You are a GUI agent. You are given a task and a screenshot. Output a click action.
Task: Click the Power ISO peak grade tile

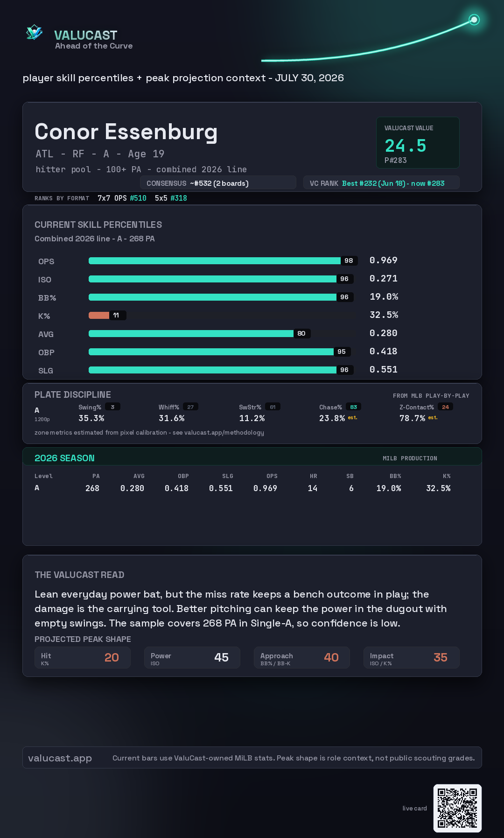(192, 657)
